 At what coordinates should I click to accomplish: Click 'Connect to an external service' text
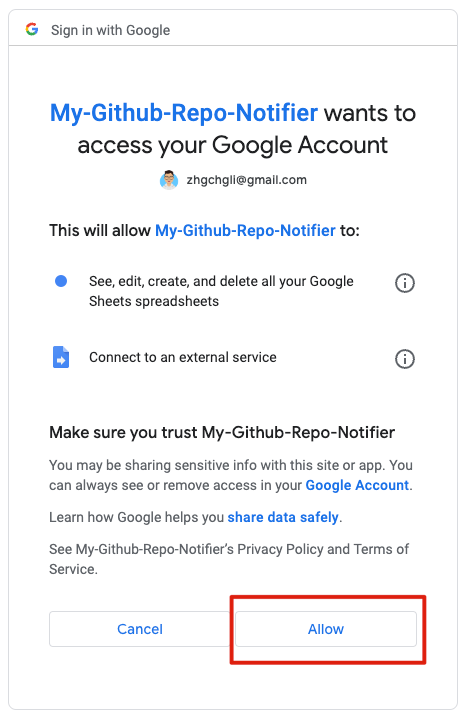tap(183, 357)
